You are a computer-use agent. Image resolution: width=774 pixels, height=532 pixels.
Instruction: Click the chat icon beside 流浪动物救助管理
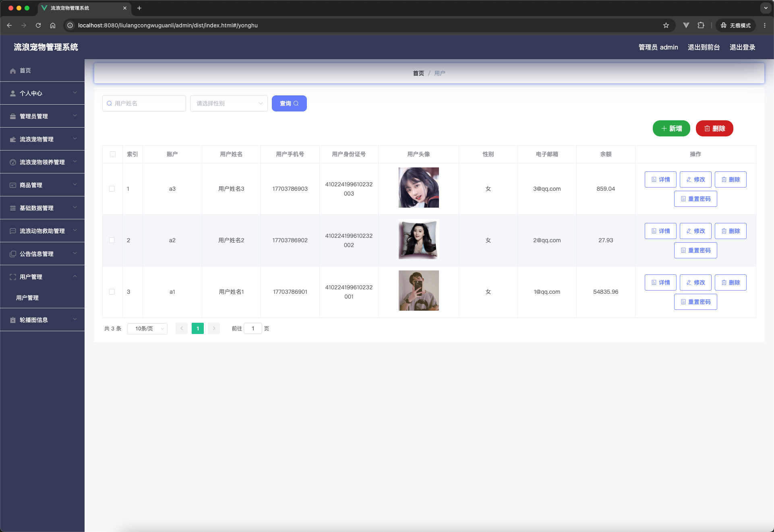(13, 231)
